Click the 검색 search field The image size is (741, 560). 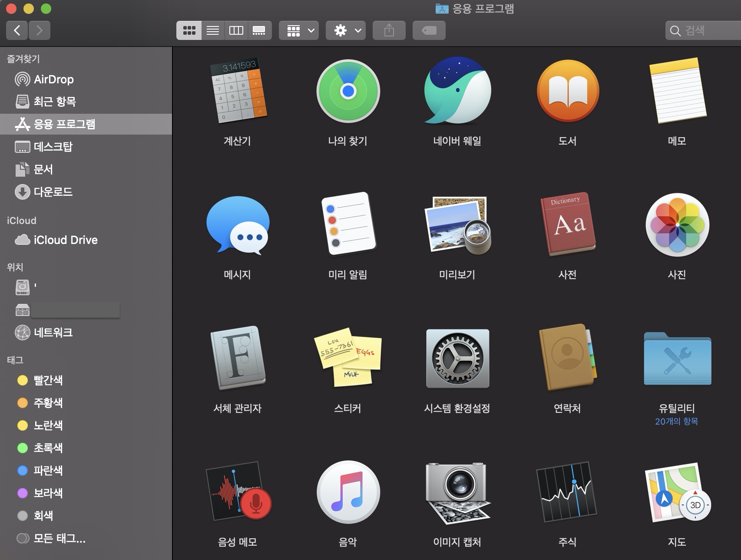click(703, 30)
